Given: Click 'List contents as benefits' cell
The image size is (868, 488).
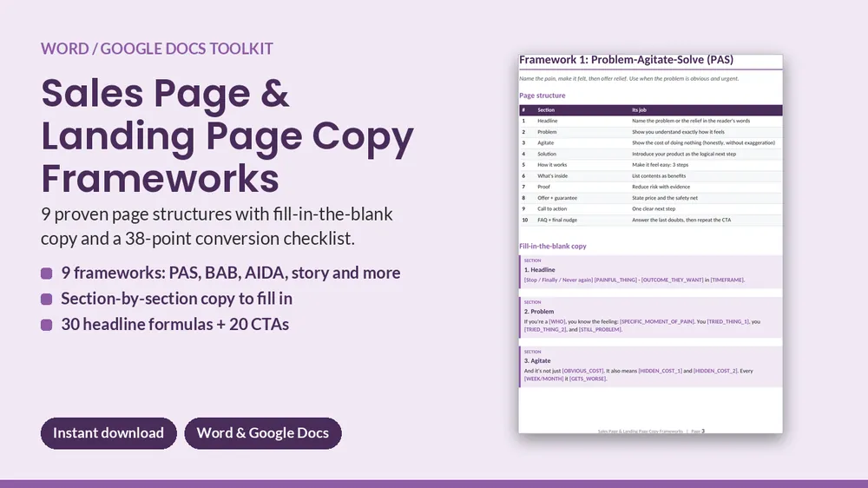Looking at the screenshot, I should coord(659,176).
